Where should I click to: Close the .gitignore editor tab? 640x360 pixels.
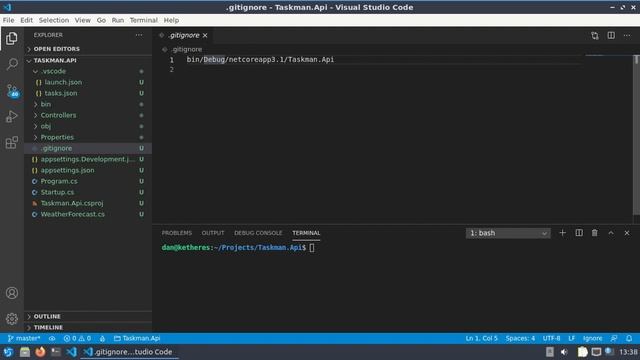(x=205, y=36)
